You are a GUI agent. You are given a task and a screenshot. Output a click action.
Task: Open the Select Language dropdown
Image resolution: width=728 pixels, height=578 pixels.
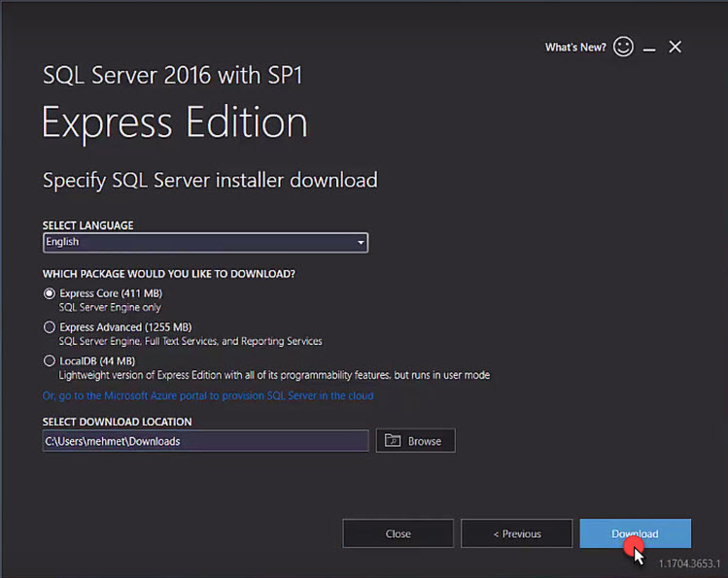click(x=206, y=243)
